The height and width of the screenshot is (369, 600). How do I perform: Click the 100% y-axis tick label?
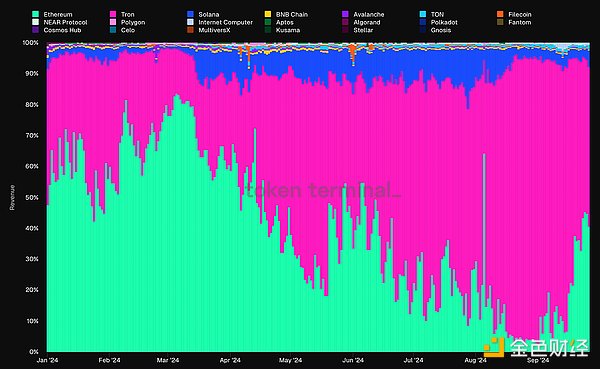click(31, 42)
